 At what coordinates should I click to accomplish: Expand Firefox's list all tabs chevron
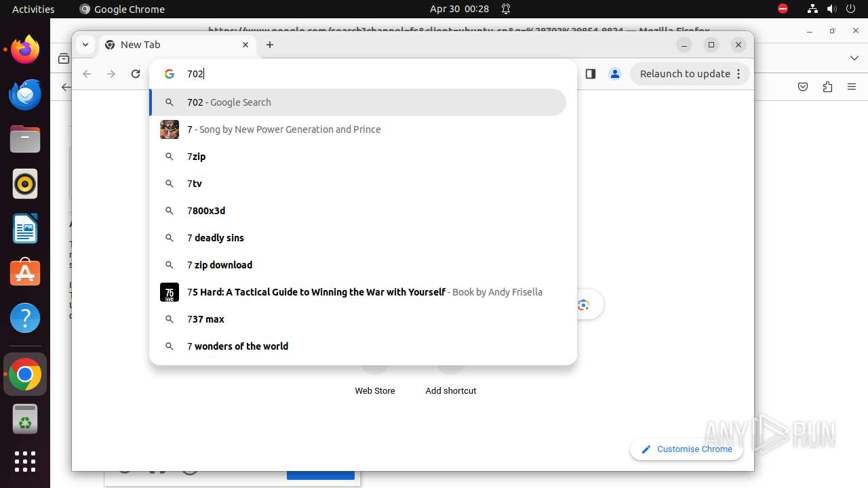[x=854, y=58]
